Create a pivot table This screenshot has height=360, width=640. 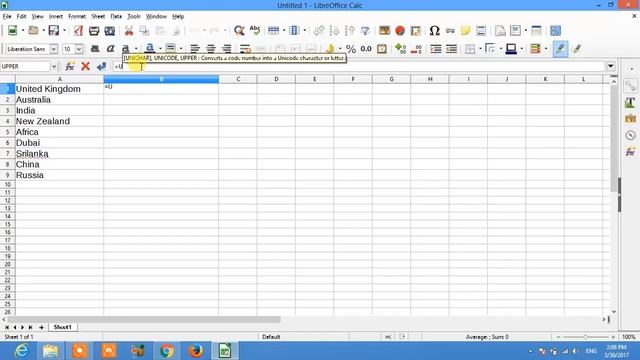point(416,31)
